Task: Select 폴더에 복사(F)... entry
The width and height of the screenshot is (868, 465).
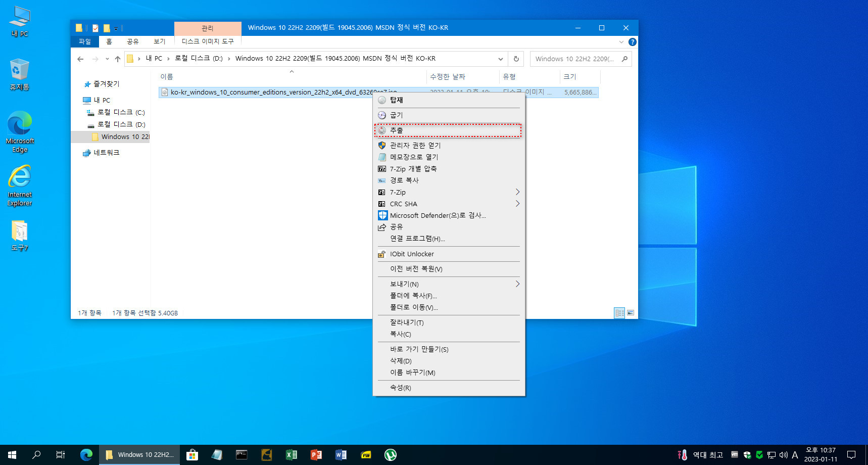Action: [449, 296]
